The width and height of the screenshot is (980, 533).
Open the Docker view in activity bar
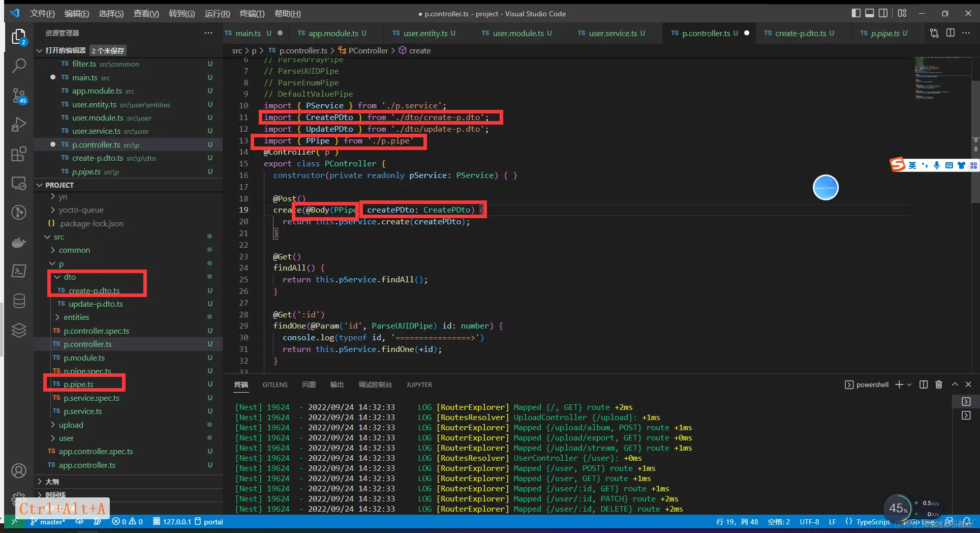19,242
